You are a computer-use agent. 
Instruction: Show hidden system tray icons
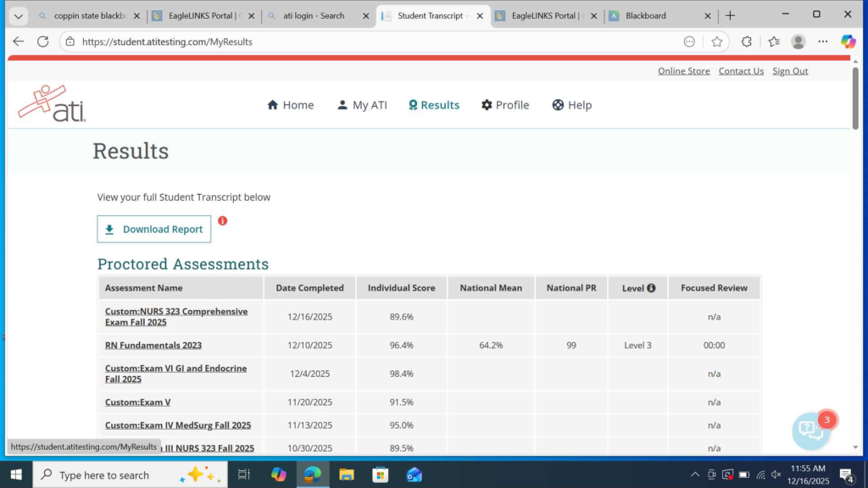tap(695, 474)
